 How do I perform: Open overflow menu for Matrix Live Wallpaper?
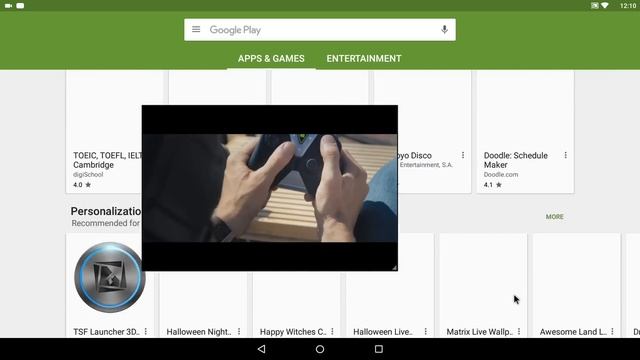tap(519, 331)
